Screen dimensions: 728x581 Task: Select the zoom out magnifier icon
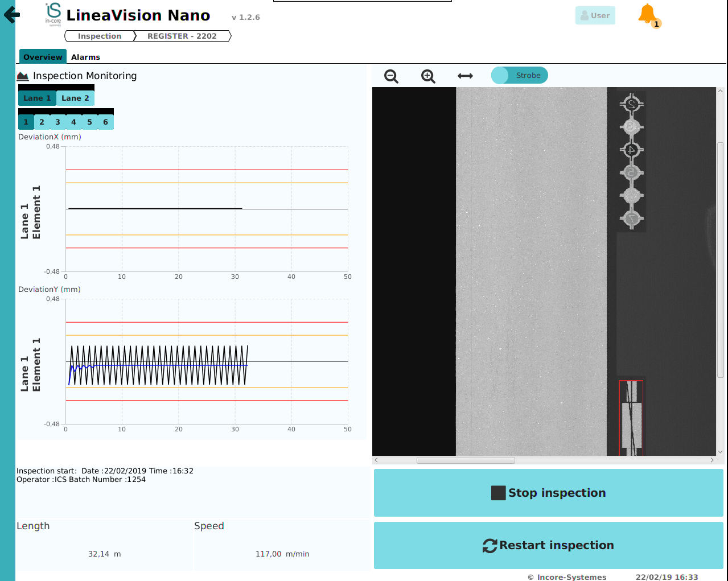click(391, 75)
